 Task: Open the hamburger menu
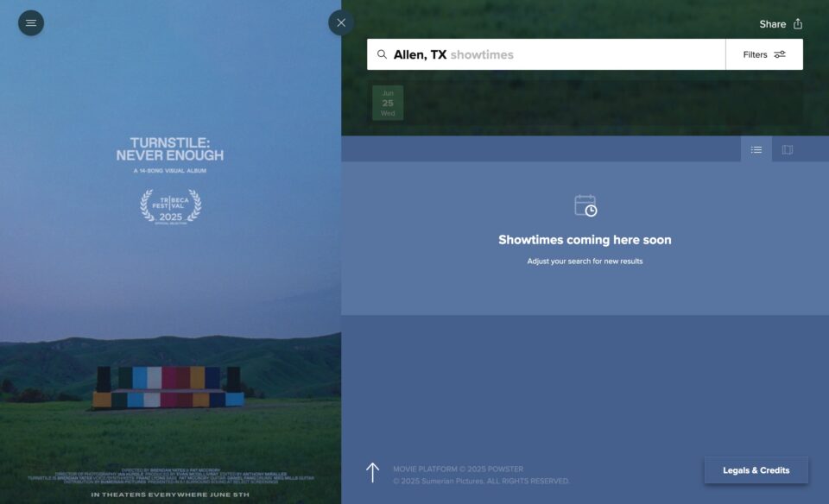click(31, 23)
